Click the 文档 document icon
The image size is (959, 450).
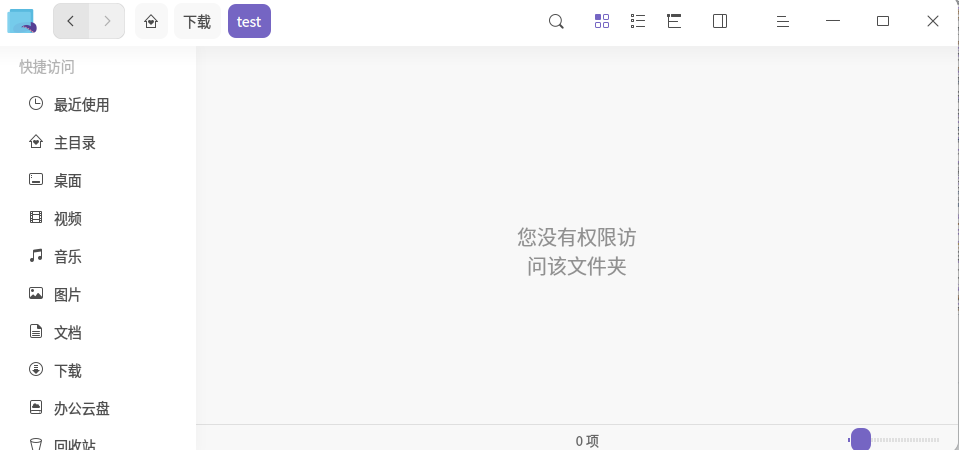[x=36, y=331]
